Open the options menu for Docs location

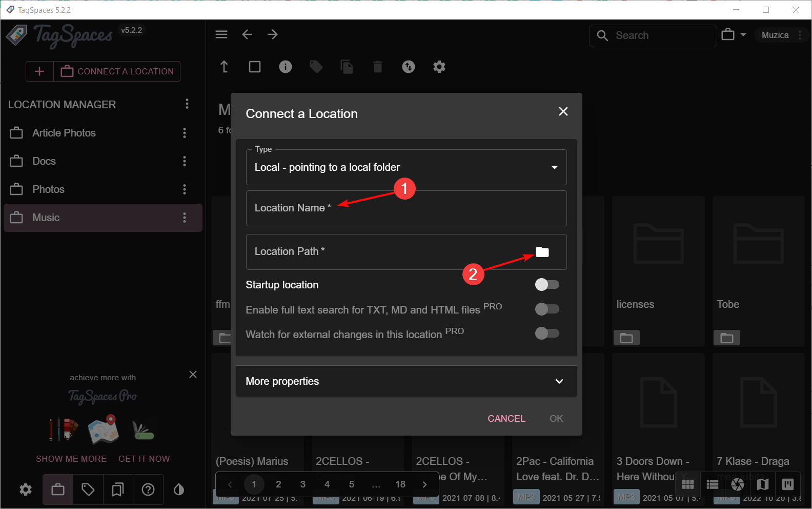[185, 161]
